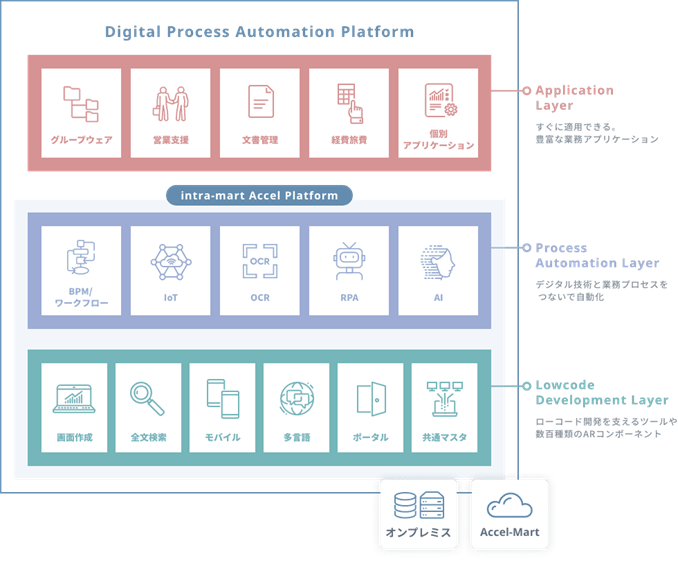
Task: Click the 共通マスタ network computers icon
Action: click(x=445, y=399)
